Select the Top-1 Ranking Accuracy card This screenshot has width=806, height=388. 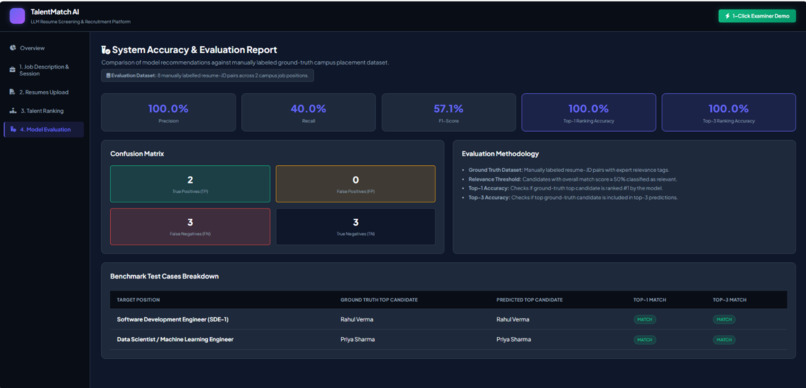[589, 113]
